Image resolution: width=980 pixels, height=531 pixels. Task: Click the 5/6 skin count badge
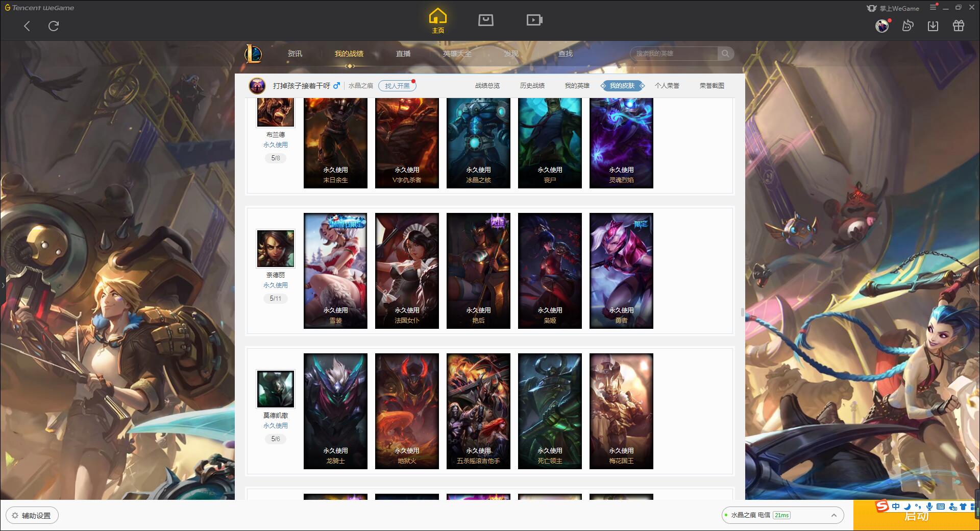[x=276, y=439]
